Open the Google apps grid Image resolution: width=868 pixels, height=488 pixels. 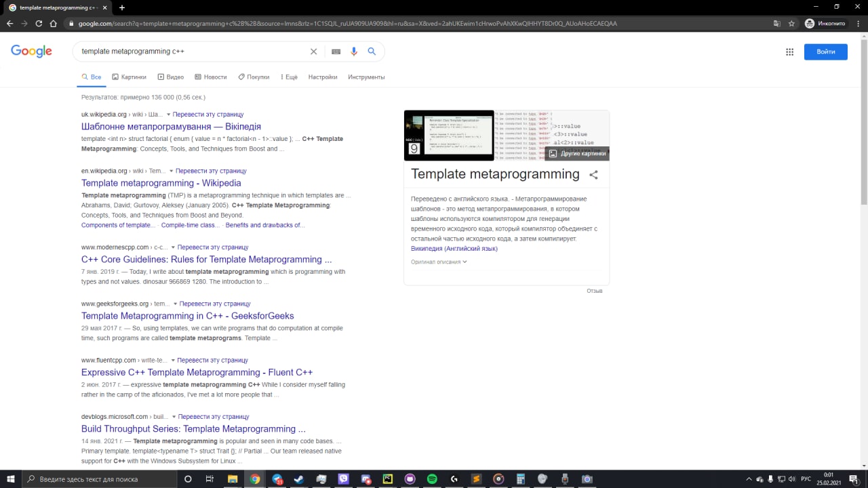click(x=789, y=52)
